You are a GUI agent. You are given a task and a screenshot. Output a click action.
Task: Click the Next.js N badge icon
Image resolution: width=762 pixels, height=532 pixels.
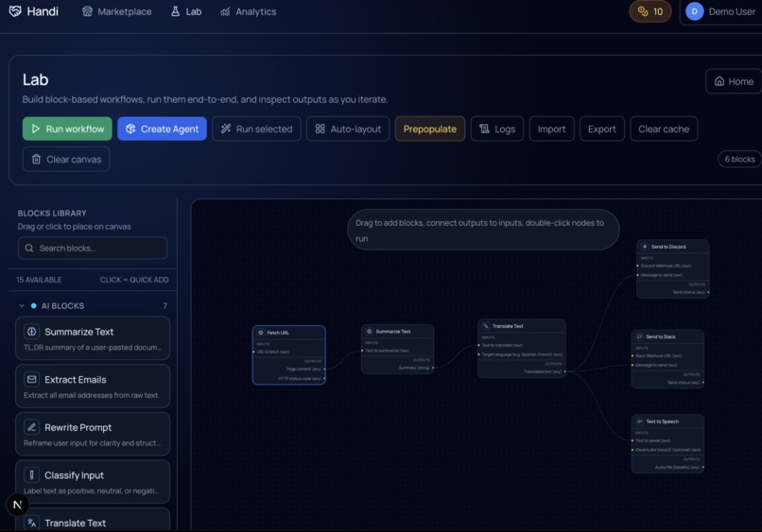click(18, 506)
